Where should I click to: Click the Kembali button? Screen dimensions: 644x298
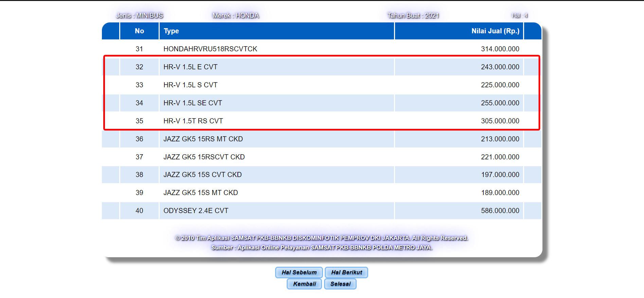(x=304, y=284)
